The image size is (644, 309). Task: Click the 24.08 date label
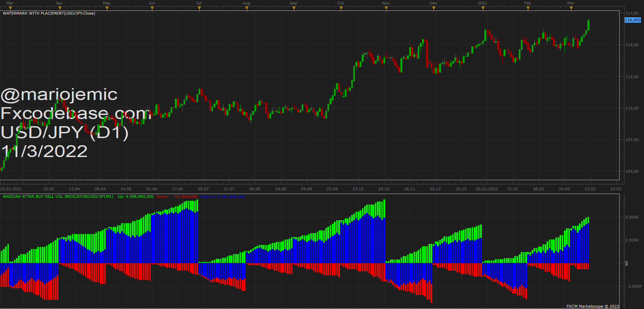coord(281,189)
